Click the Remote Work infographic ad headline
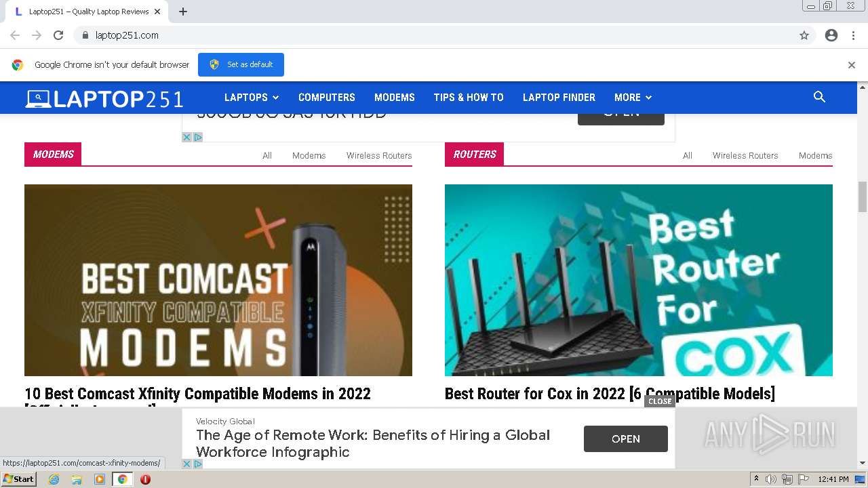 (373, 443)
